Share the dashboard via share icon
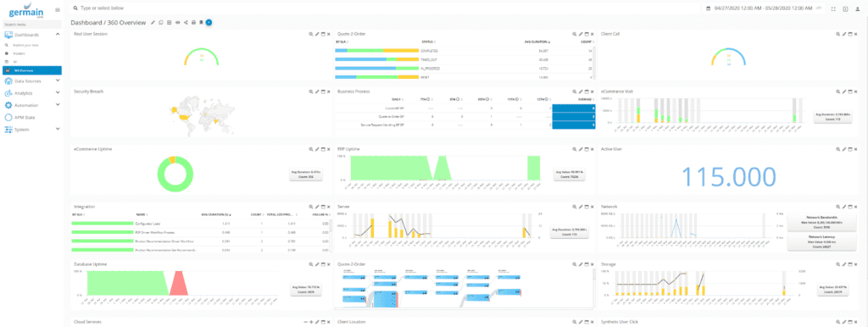868x327 pixels. pyautogui.click(x=186, y=23)
